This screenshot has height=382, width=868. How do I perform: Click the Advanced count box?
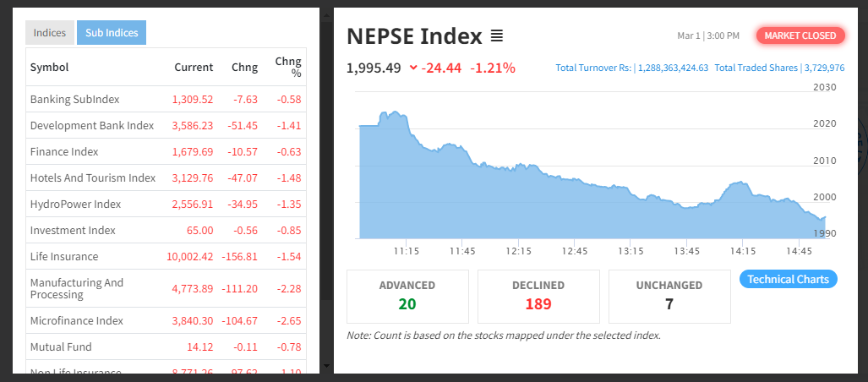click(x=407, y=296)
